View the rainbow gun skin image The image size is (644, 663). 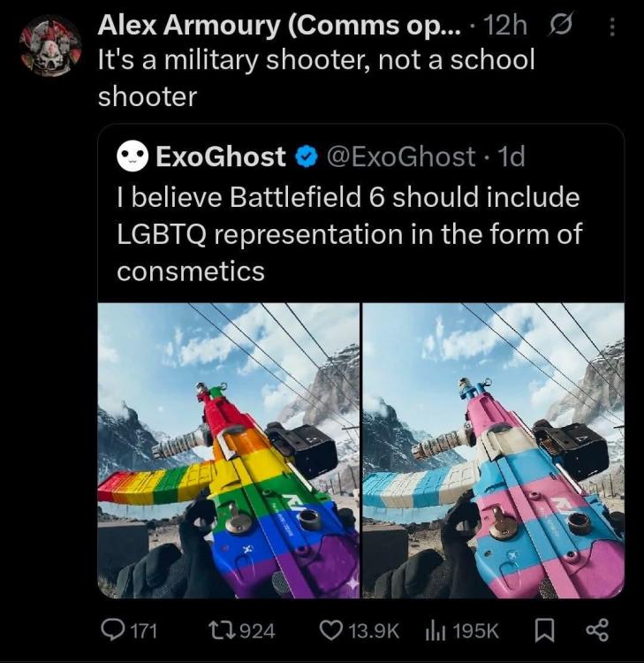coord(228,450)
